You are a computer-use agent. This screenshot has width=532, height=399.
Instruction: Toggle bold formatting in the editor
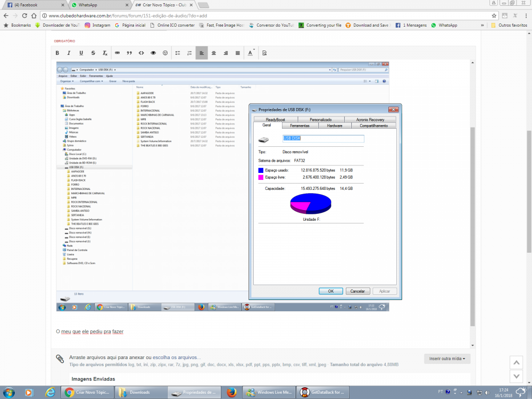(57, 53)
